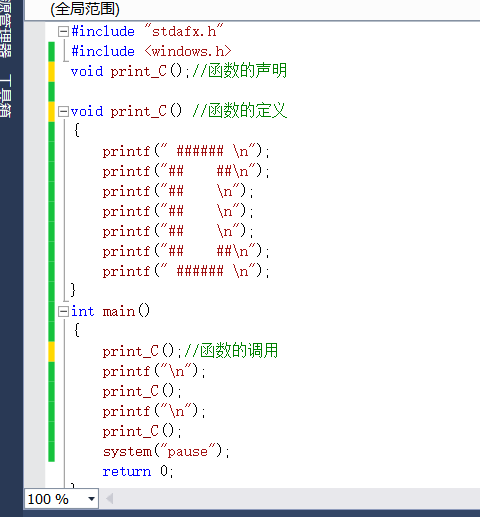
Task: Click the #include <windows.h> line
Action: 151,51
